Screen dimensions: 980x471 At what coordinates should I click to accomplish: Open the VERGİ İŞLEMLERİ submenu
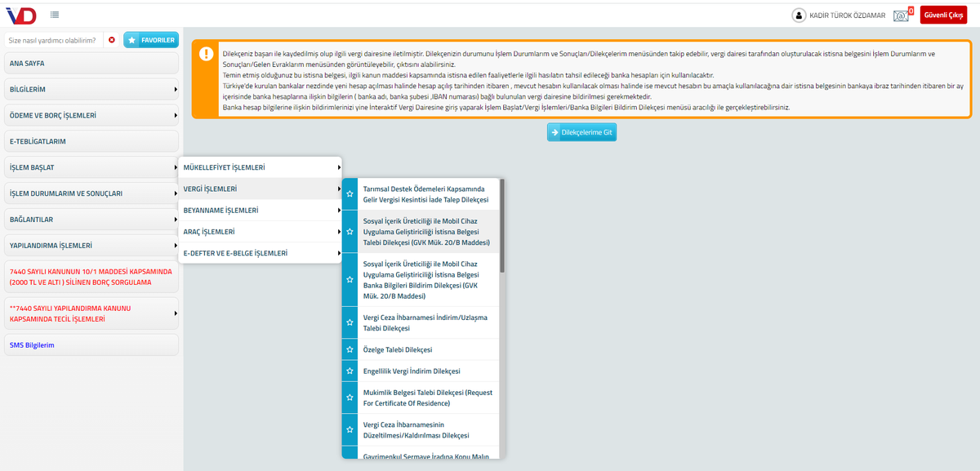260,189
